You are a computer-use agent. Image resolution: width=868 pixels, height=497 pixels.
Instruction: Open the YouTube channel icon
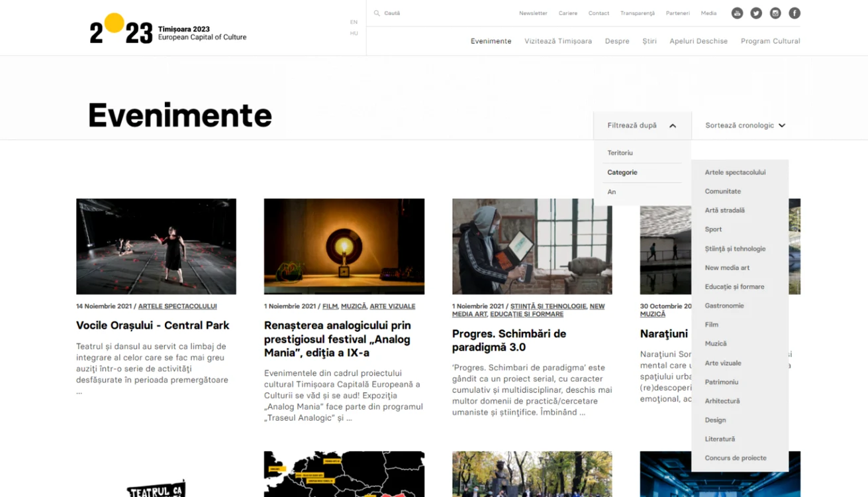tap(737, 13)
